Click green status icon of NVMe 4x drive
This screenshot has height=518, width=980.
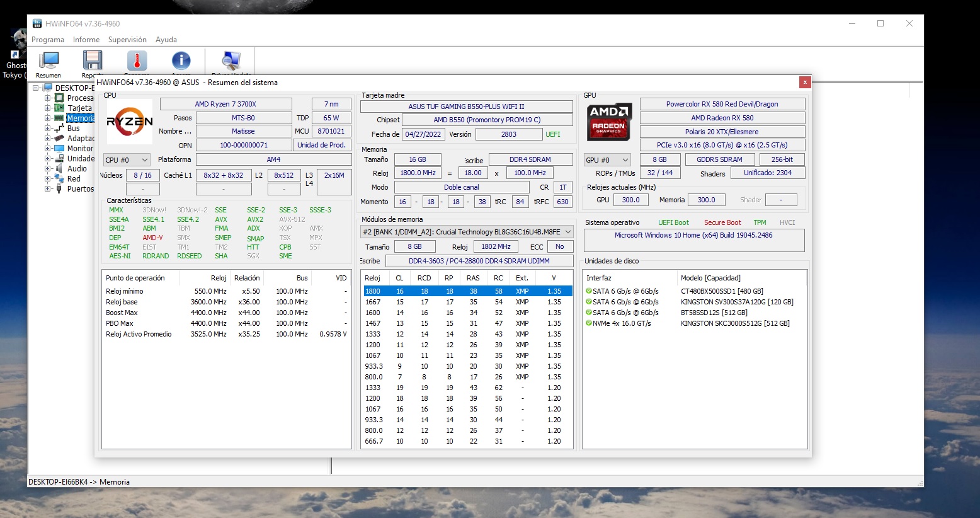tap(588, 323)
